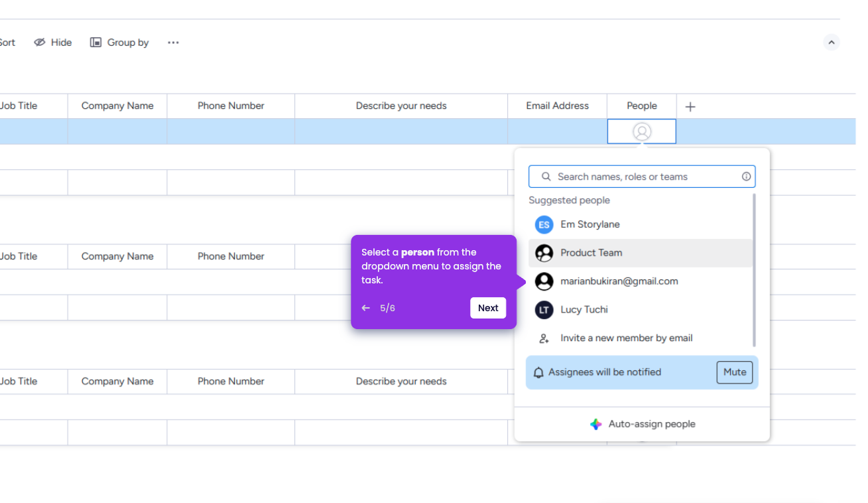Viewport: 868px width, 503px height.
Task: Click the Search names, roles or teams field
Action: pyautogui.click(x=642, y=177)
